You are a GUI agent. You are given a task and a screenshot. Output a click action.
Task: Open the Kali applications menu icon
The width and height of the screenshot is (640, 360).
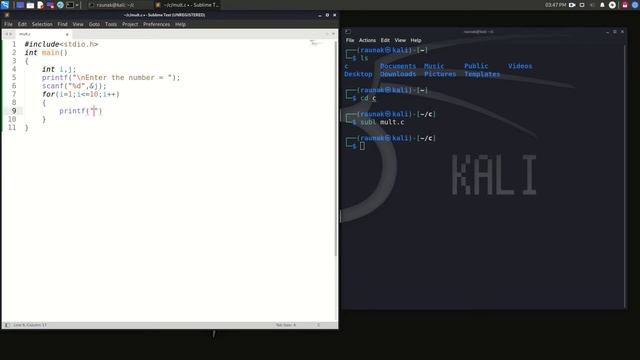[x=5, y=5]
